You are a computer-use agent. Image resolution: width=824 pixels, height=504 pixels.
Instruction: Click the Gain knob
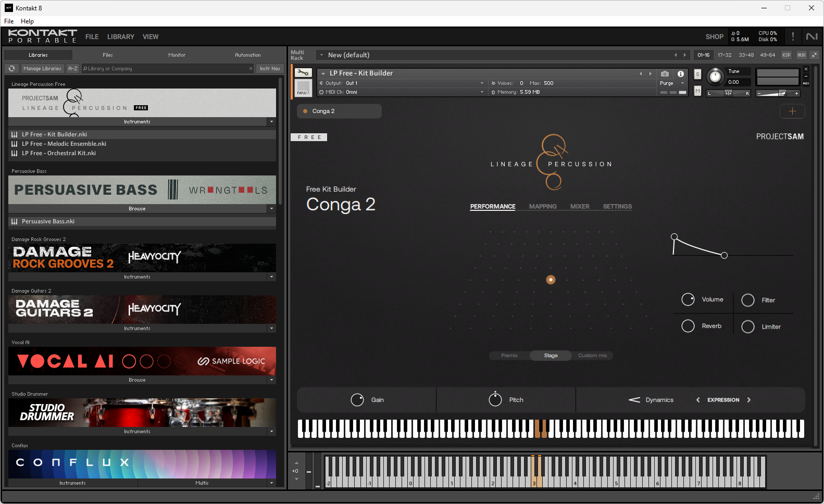(357, 400)
